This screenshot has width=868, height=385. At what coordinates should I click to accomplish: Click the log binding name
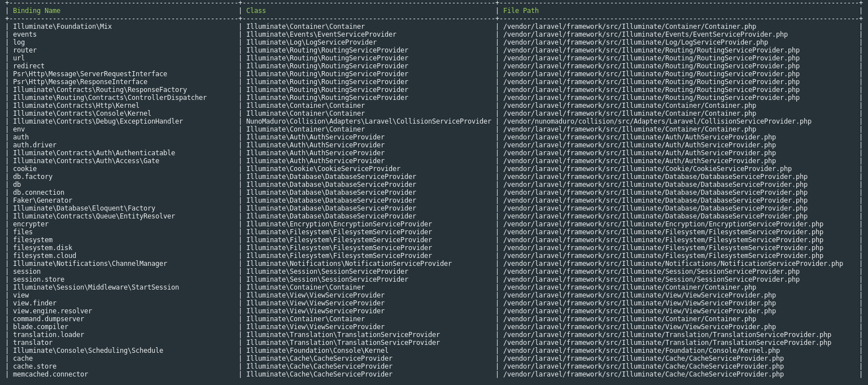19,42
